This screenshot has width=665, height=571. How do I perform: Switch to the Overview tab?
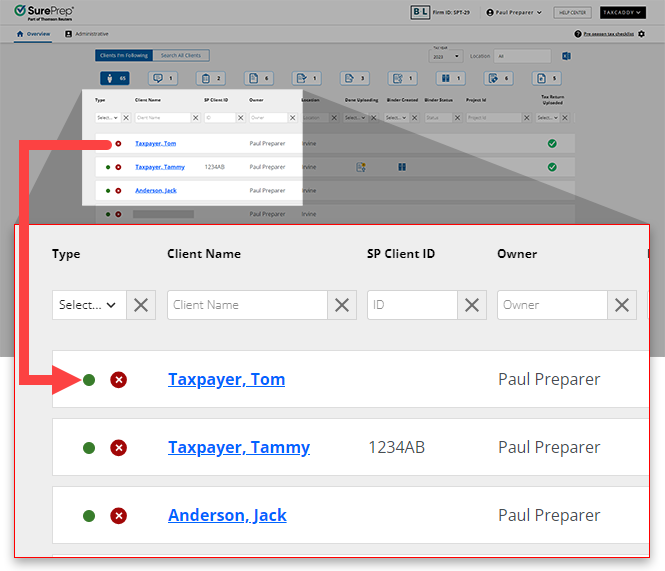(x=34, y=34)
